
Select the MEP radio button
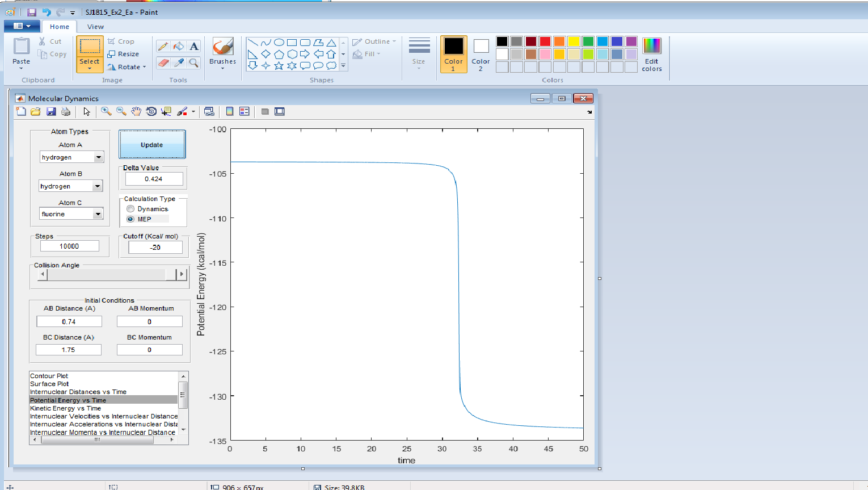130,219
